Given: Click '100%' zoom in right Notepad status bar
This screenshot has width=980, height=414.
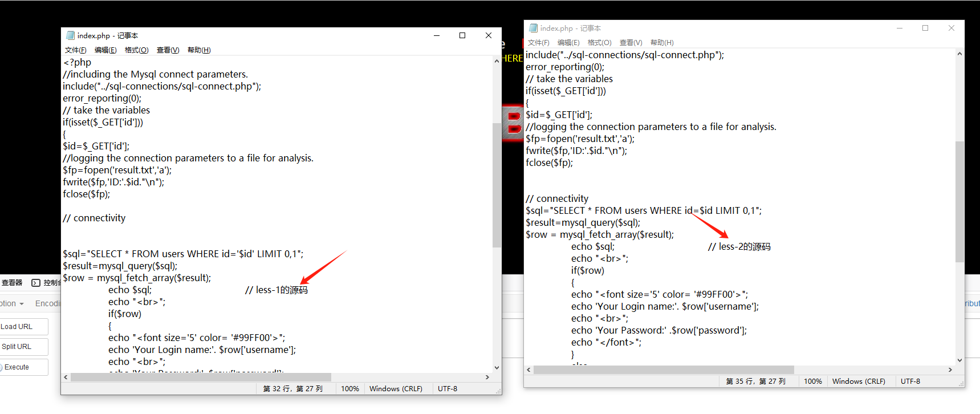Looking at the screenshot, I should coord(813,381).
